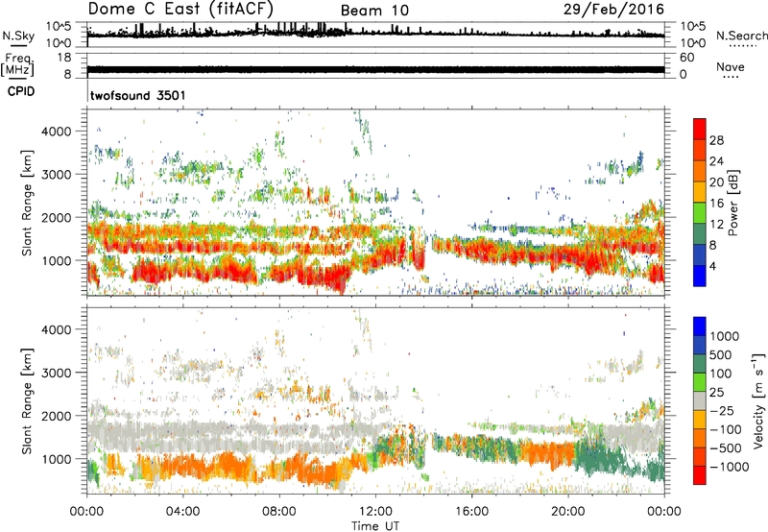768x532 pixels.
Task: Click the '16:00' time axis label
Action: click(471, 512)
